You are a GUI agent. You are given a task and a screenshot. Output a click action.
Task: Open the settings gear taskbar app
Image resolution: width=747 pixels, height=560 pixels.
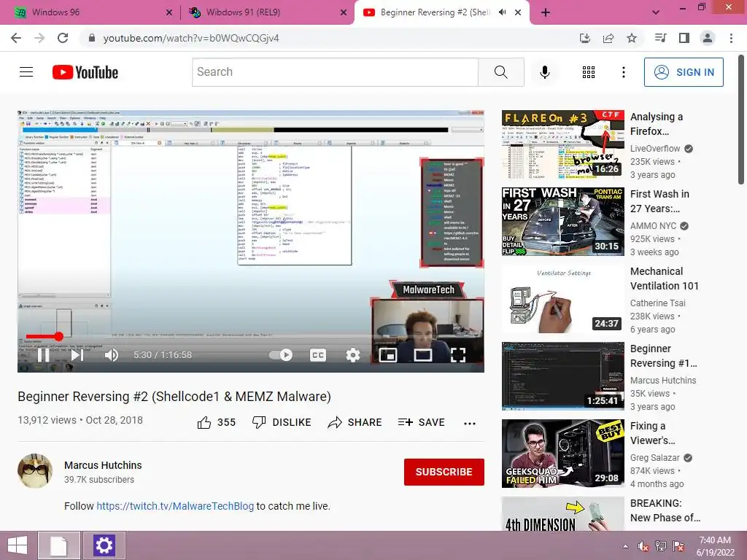pyautogui.click(x=104, y=545)
